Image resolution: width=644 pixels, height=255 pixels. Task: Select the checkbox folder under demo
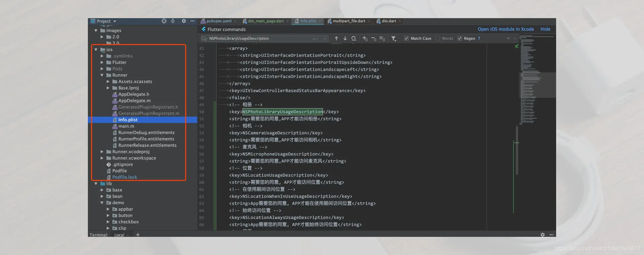coord(128,222)
